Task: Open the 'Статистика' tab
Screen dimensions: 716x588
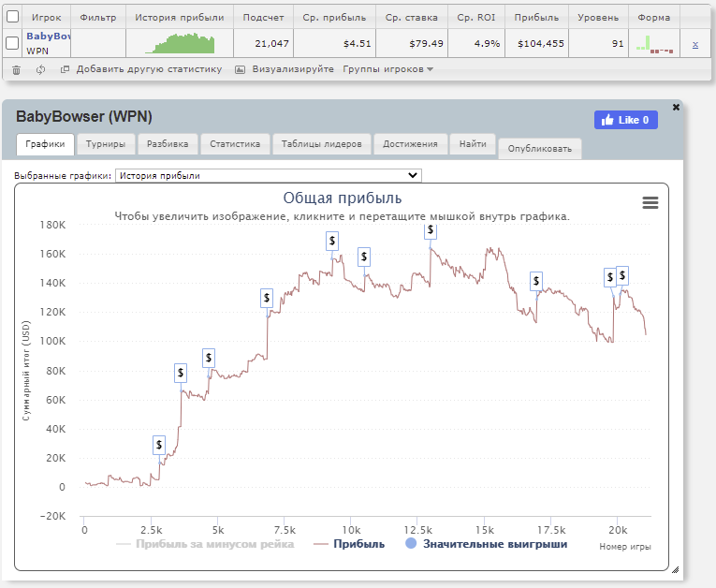Action: 235,144
